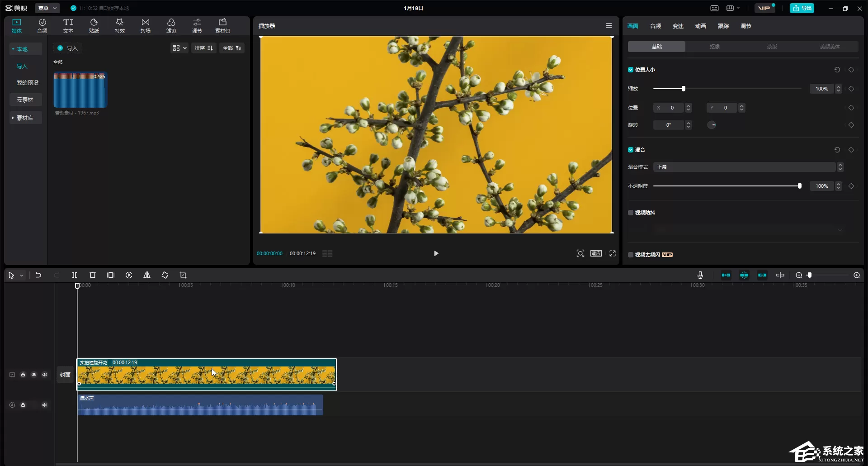Adjust the 缩放 scale slider handle

(684, 89)
